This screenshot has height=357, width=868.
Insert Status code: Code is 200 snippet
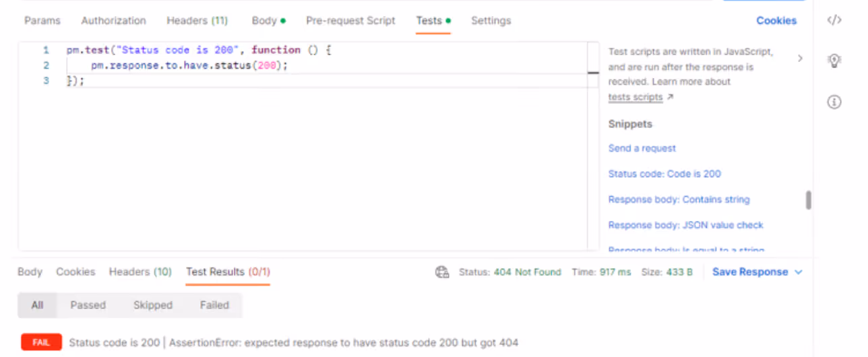click(664, 174)
